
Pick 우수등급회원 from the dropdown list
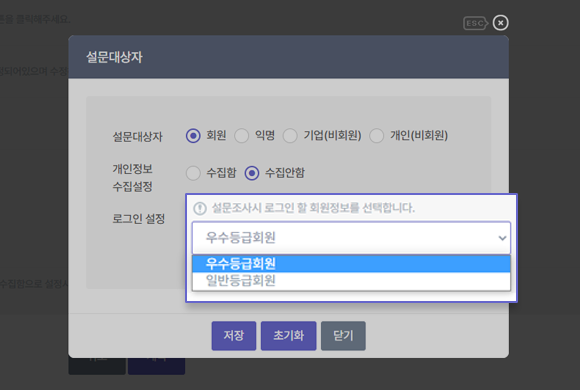351,263
